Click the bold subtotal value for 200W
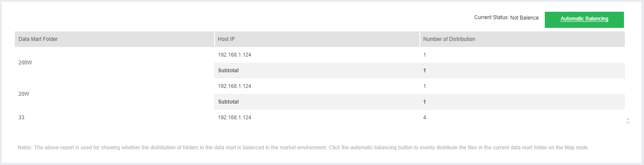Screen dimensions: 644x165 click(x=425, y=71)
